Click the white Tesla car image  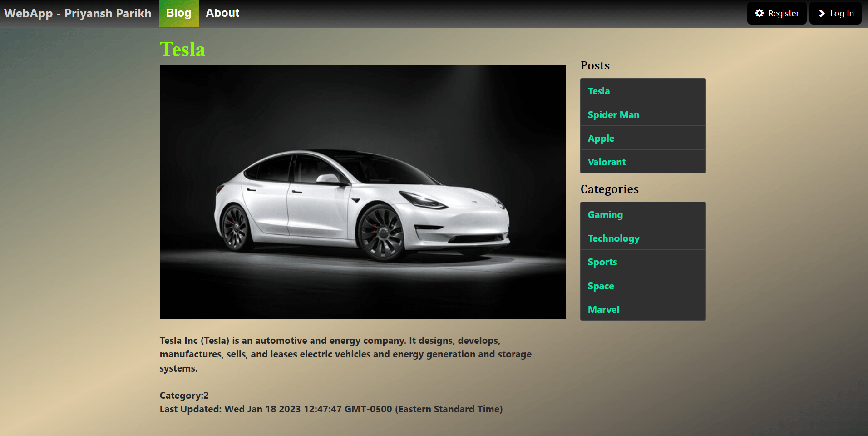[x=363, y=192]
